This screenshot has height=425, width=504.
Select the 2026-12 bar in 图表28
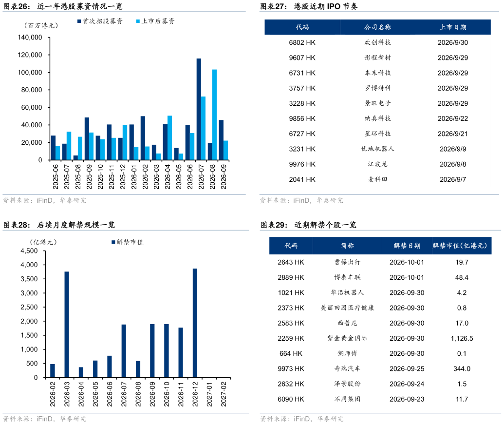coord(195,323)
